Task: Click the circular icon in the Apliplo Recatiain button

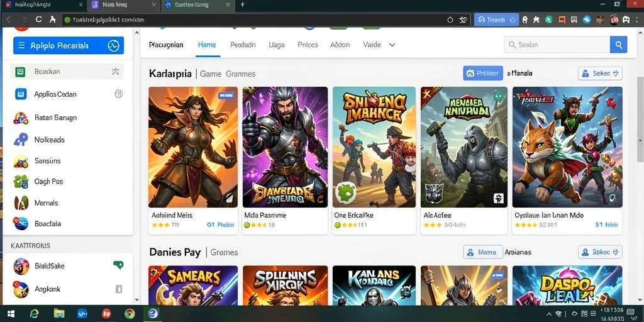Action: 113,45
